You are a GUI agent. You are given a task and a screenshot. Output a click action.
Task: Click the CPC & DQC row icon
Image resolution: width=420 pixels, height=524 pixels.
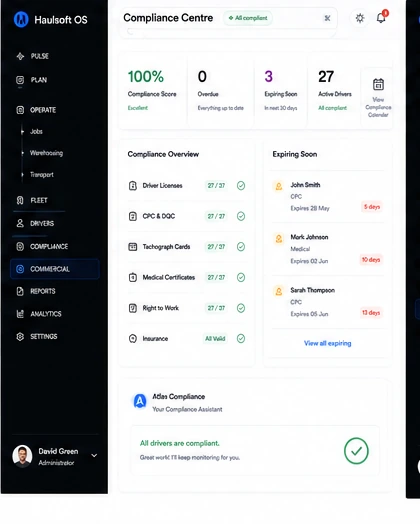(133, 216)
